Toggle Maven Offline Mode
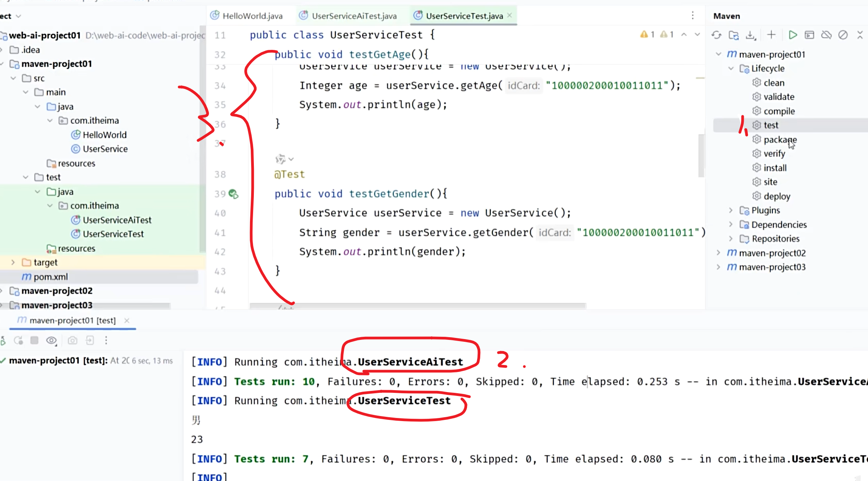This screenshot has width=868, height=481. click(826, 35)
